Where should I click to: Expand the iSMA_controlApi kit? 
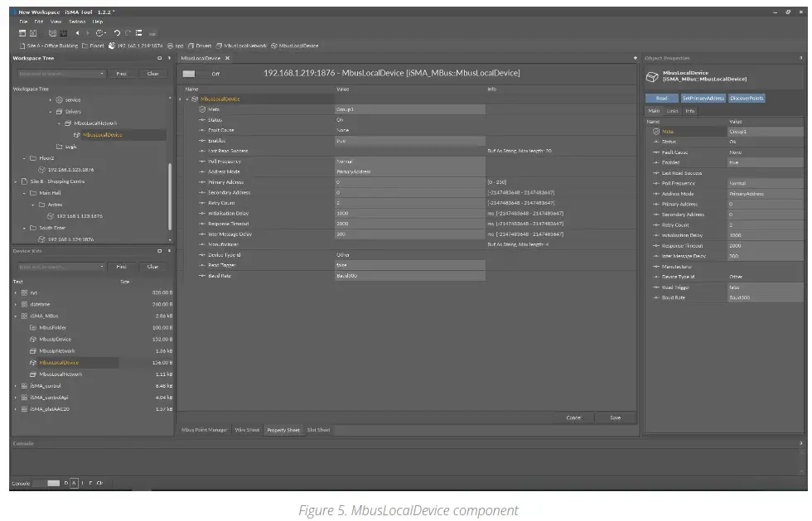coord(16,398)
